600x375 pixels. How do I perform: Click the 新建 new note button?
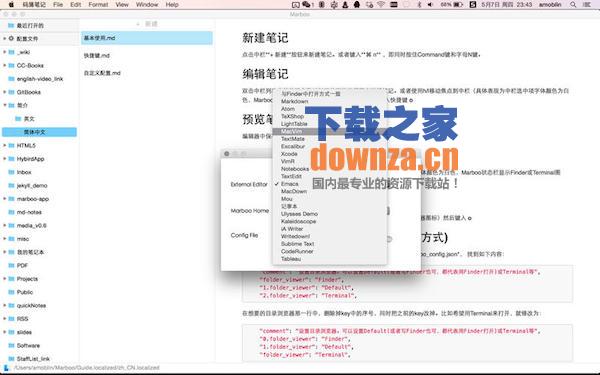(x=148, y=24)
